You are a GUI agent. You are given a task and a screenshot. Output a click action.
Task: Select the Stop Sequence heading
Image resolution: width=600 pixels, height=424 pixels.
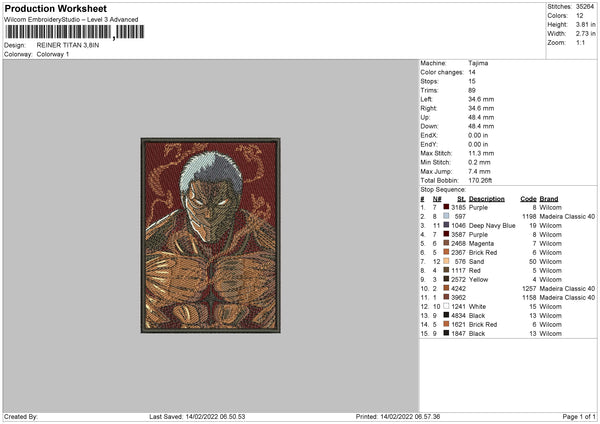443,187
